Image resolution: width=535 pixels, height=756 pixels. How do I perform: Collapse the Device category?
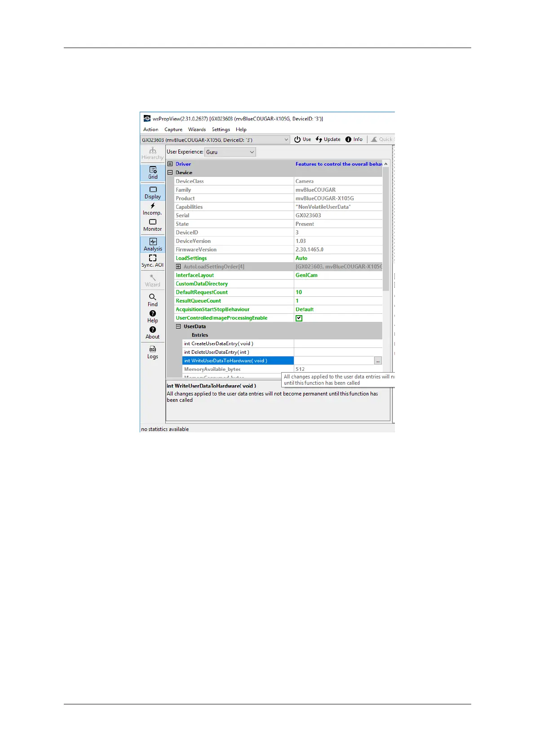pyautogui.click(x=170, y=172)
